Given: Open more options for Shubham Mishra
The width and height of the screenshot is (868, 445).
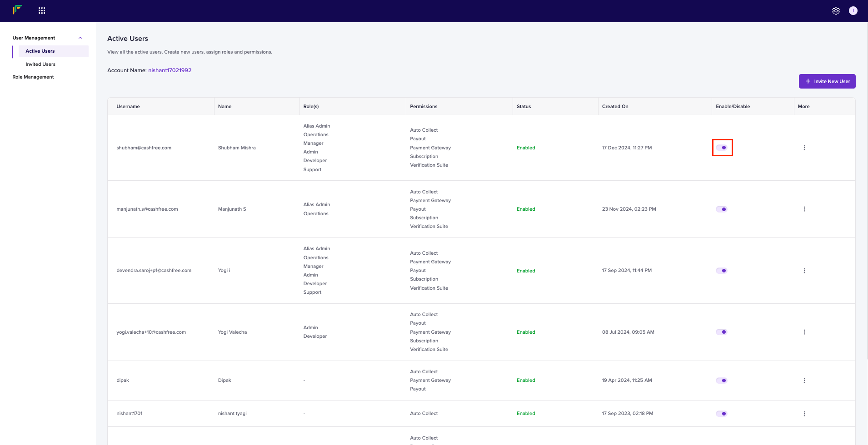Looking at the screenshot, I should 804,148.
